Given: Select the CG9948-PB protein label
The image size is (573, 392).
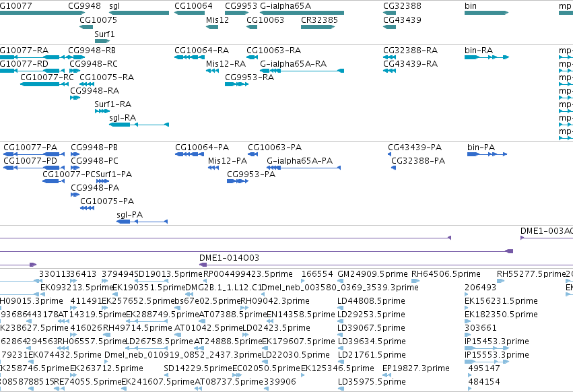Looking at the screenshot, I should (x=94, y=148).
